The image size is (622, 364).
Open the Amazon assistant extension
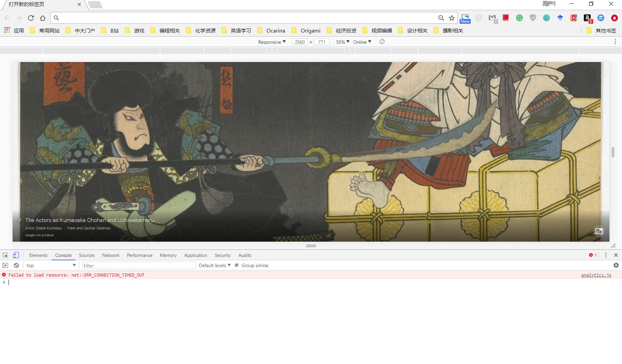[x=587, y=18]
